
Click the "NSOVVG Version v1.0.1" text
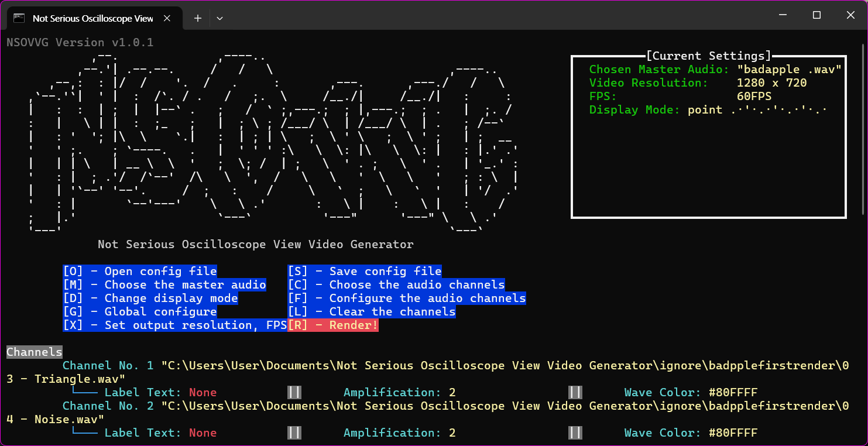(x=80, y=43)
